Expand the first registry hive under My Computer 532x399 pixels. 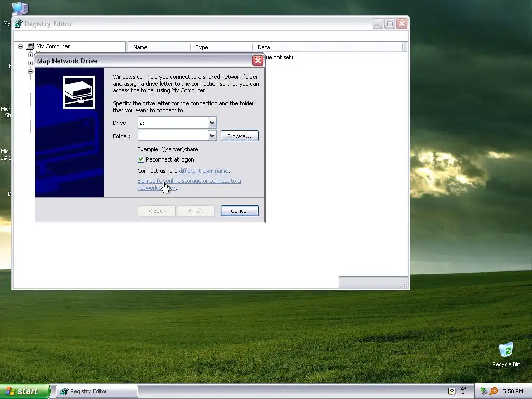click(x=30, y=55)
